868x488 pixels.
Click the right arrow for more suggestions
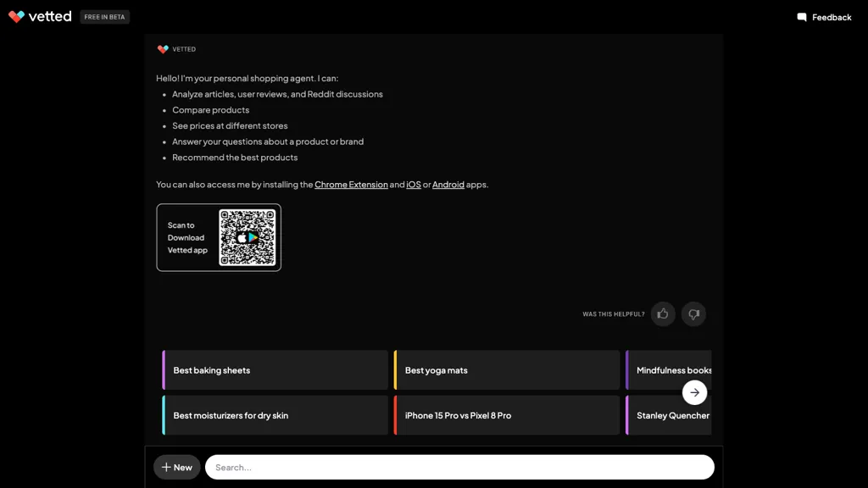[x=694, y=392]
